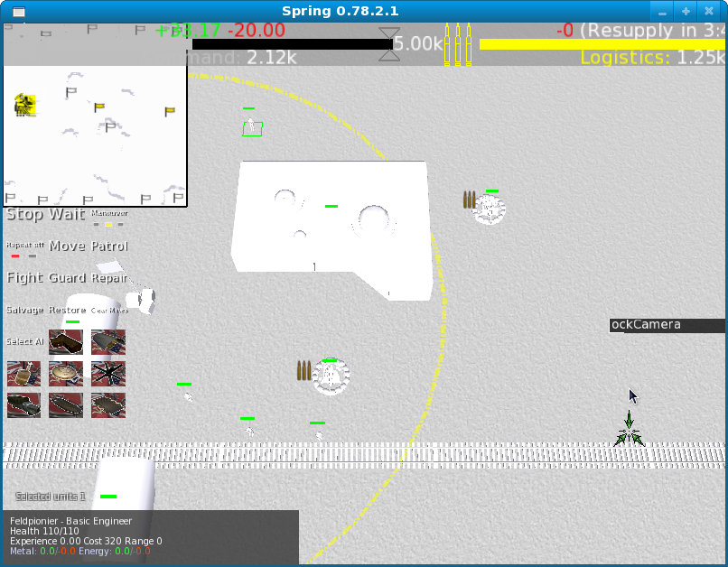Choose the Patrol command
728x567 pixels.
(109, 246)
